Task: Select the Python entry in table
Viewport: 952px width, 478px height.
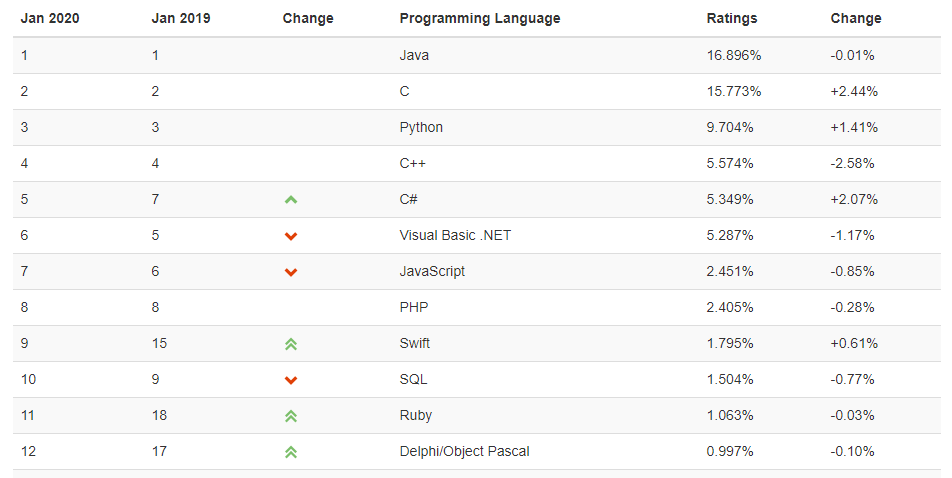Action: (x=421, y=127)
